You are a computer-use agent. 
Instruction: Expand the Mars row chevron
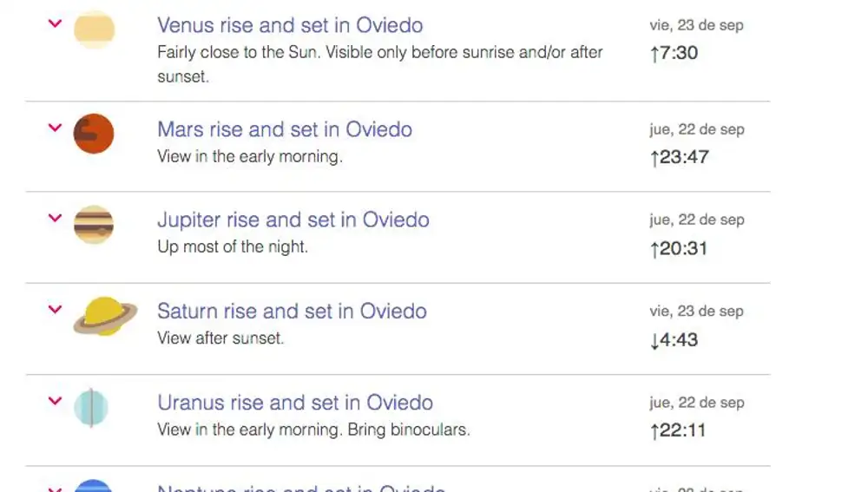click(55, 128)
